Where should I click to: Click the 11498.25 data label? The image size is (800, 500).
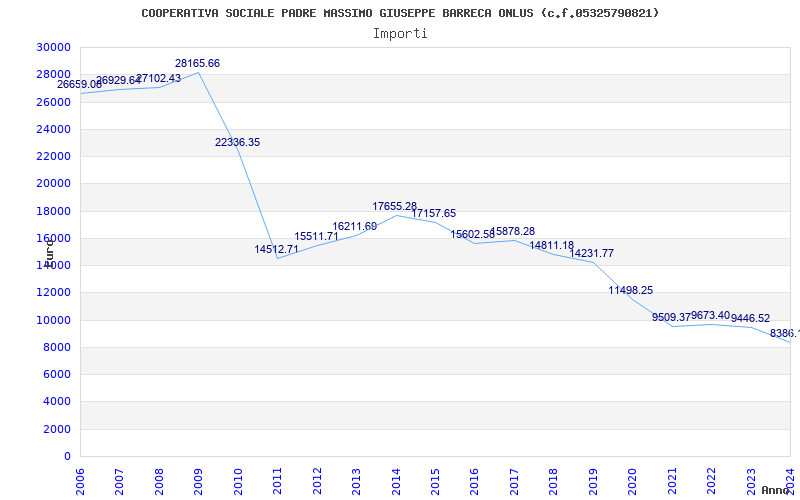coord(631,291)
